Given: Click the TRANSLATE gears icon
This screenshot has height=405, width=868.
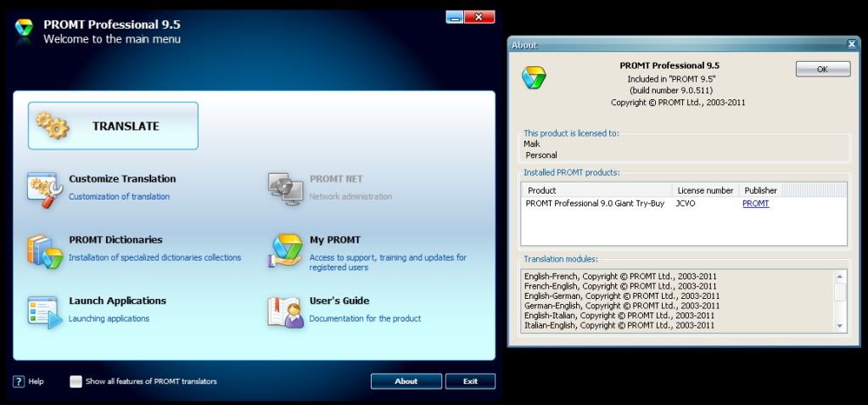Looking at the screenshot, I should [52, 126].
